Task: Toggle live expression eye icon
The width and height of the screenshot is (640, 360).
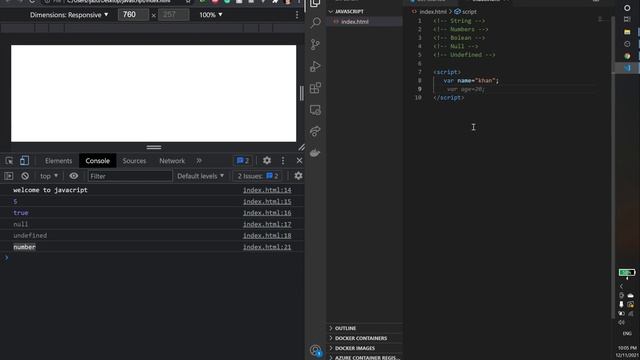Action: pyautogui.click(x=73, y=176)
